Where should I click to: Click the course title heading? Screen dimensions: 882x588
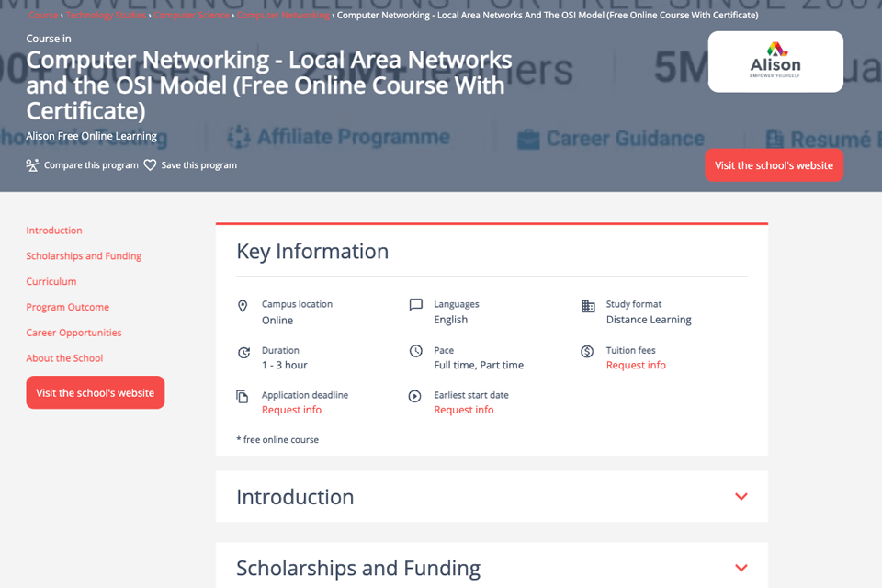pyautogui.click(x=269, y=85)
